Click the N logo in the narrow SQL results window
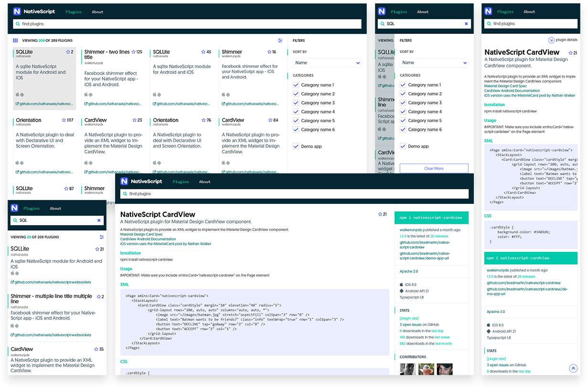Screen dimensions: 588x388 pyautogui.click(x=14, y=208)
